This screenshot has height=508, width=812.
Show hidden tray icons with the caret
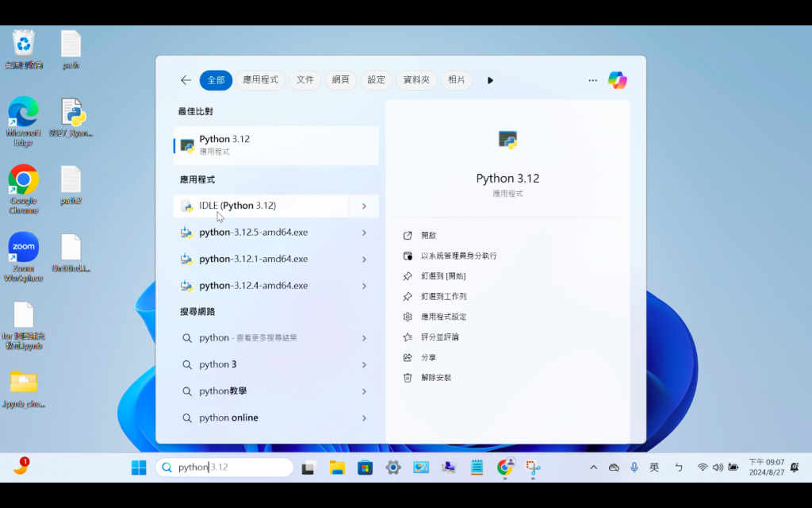(593, 468)
